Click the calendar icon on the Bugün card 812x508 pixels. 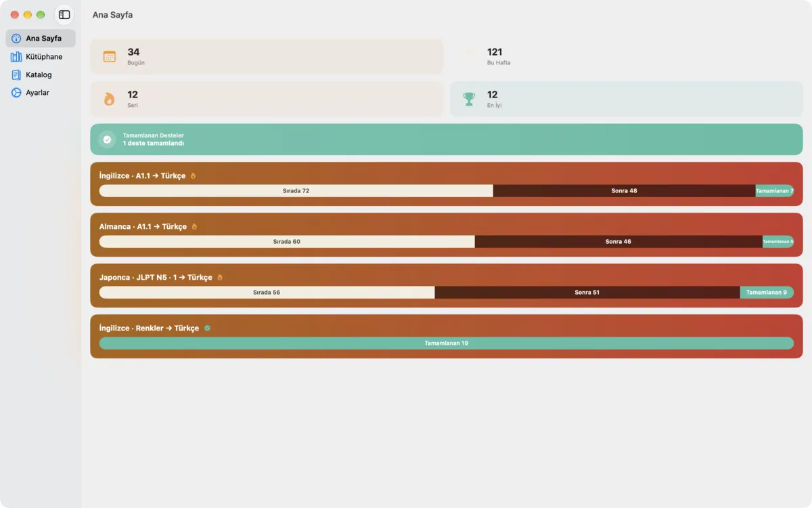(110, 56)
